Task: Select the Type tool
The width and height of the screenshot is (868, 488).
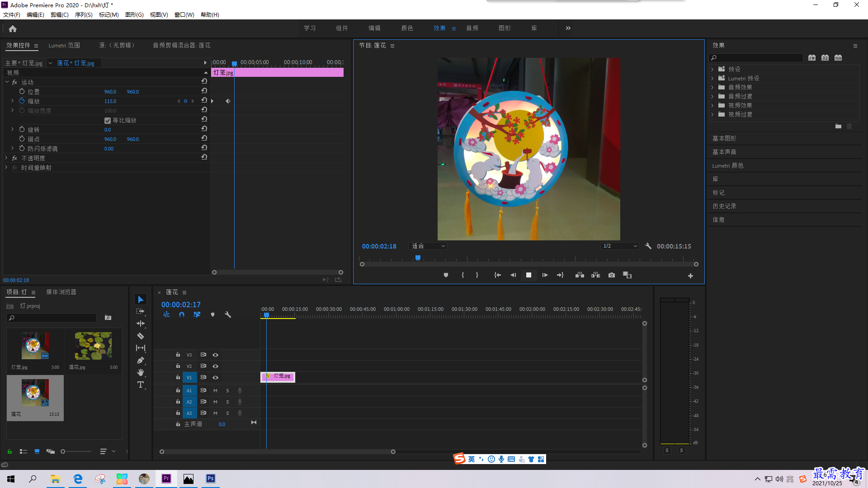Action: [141, 385]
